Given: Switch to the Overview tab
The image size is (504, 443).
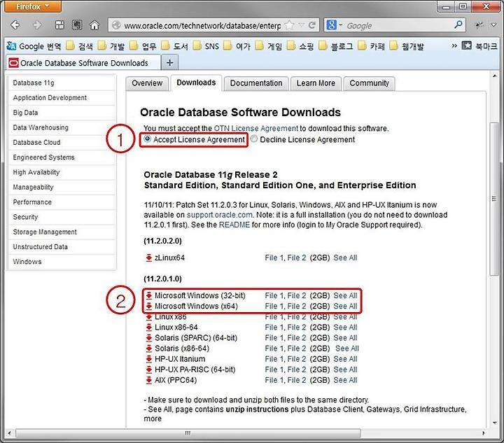Looking at the screenshot, I should pos(147,83).
